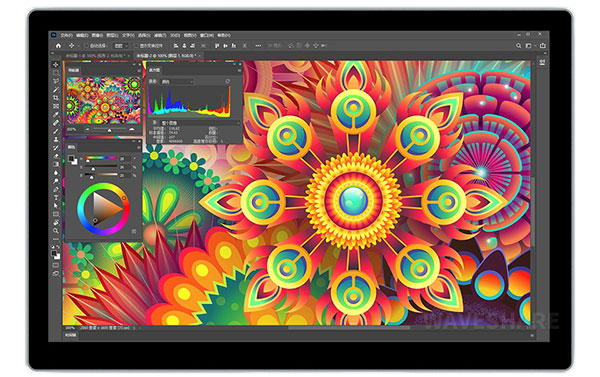Click the Home icon in options bar
The width and height of the screenshot is (600, 377).
(59, 46)
